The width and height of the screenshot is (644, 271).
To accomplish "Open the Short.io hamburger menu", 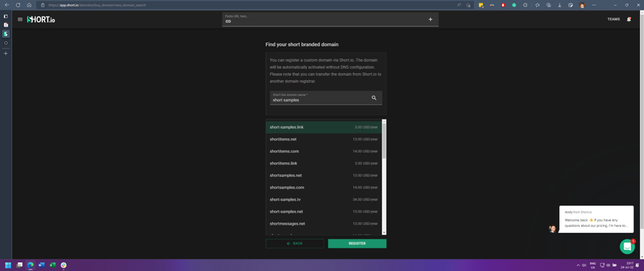I will click(20, 19).
